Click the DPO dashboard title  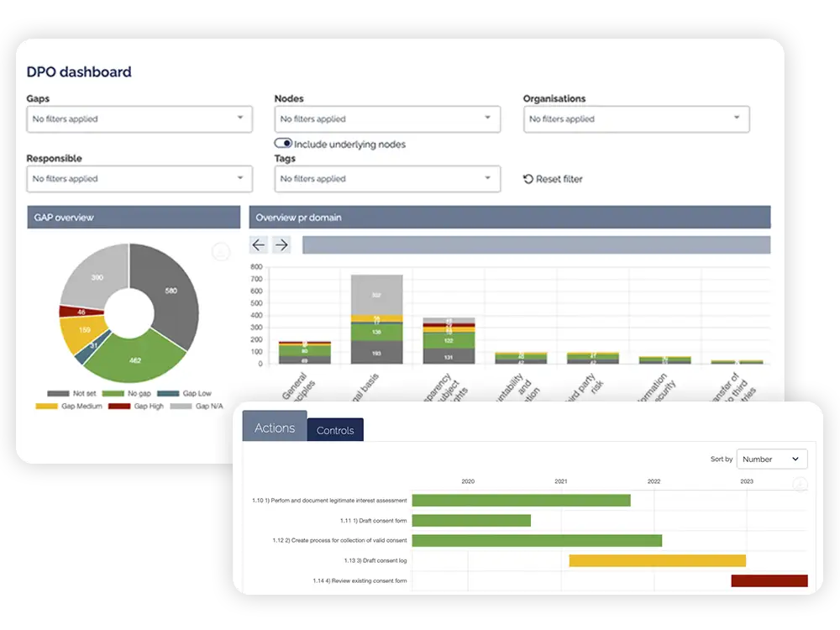(79, 71)
